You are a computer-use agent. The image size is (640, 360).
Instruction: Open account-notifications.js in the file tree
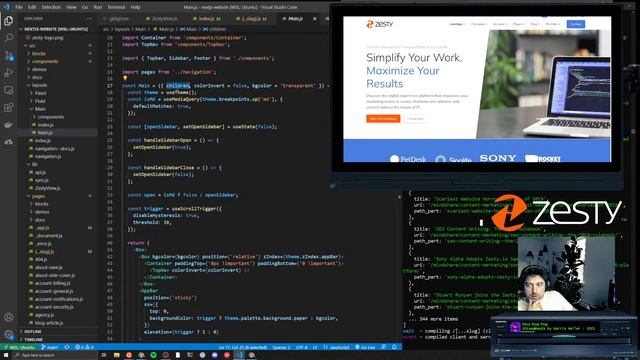click(x=56, y=299)
